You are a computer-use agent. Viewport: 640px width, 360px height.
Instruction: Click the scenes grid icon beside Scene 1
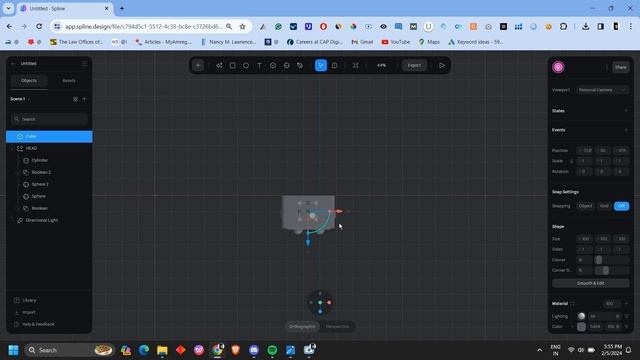75,99
